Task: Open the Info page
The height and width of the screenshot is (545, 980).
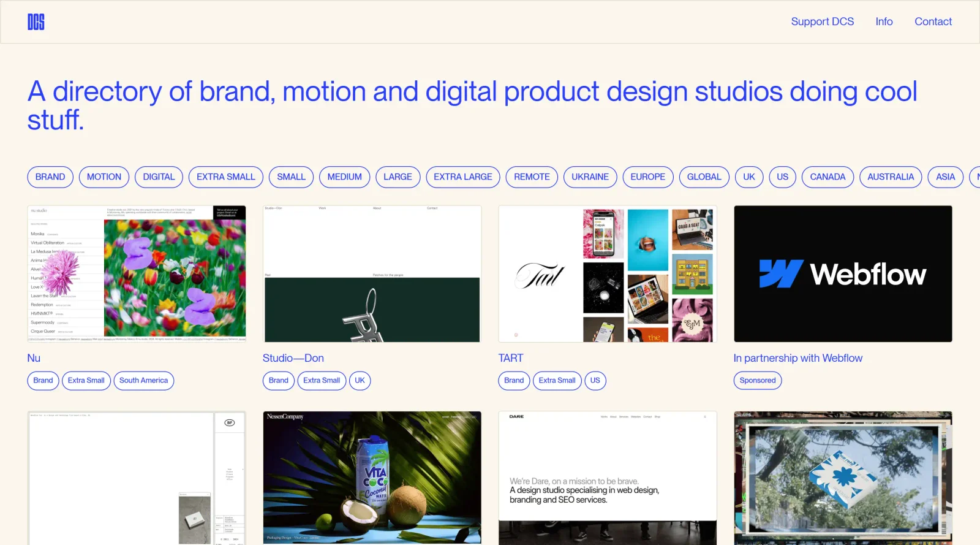Action: 884,21
